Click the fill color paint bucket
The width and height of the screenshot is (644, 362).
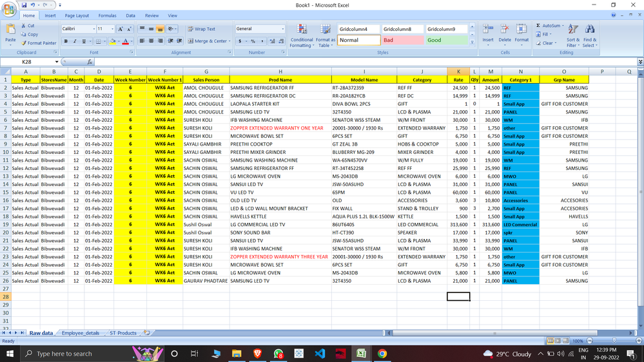click(113, 41)
